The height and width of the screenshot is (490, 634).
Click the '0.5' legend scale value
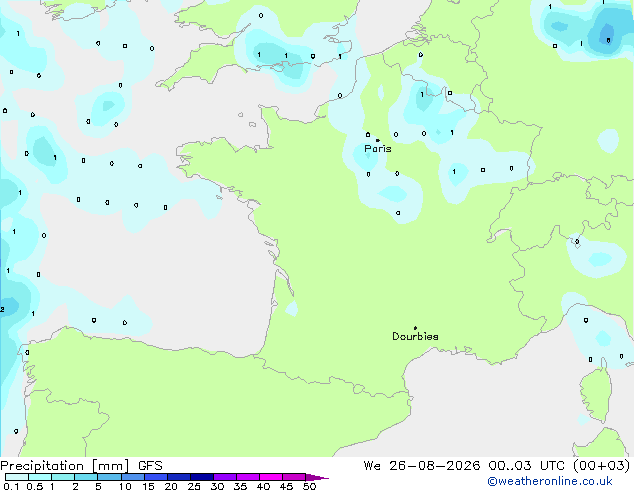[x=35, y=486]
